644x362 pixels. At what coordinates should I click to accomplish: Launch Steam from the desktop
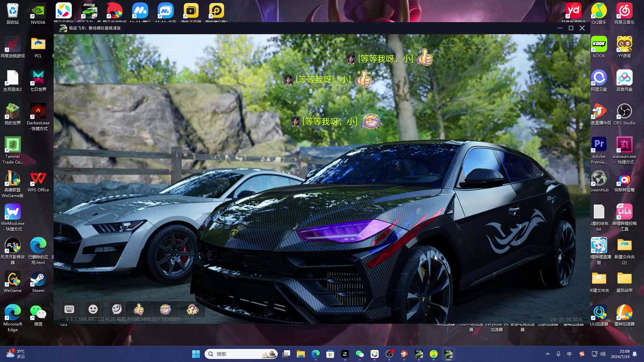[x=38, y=282]
